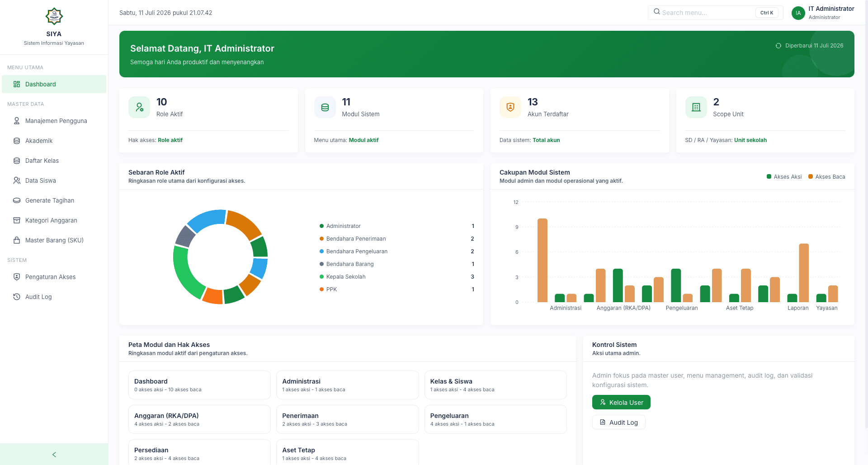This screenshot has width=868, height=465.
Task: Click the Akademik database icon
Action: (17, 141)
